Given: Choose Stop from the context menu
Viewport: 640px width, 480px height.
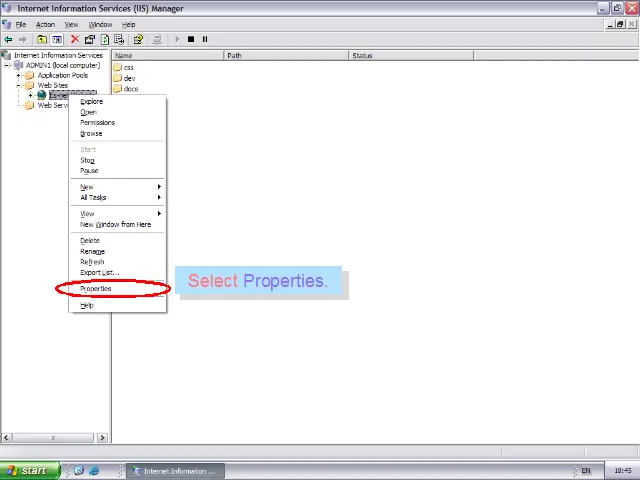Looking at the screenshot, I should click(118, 160).
